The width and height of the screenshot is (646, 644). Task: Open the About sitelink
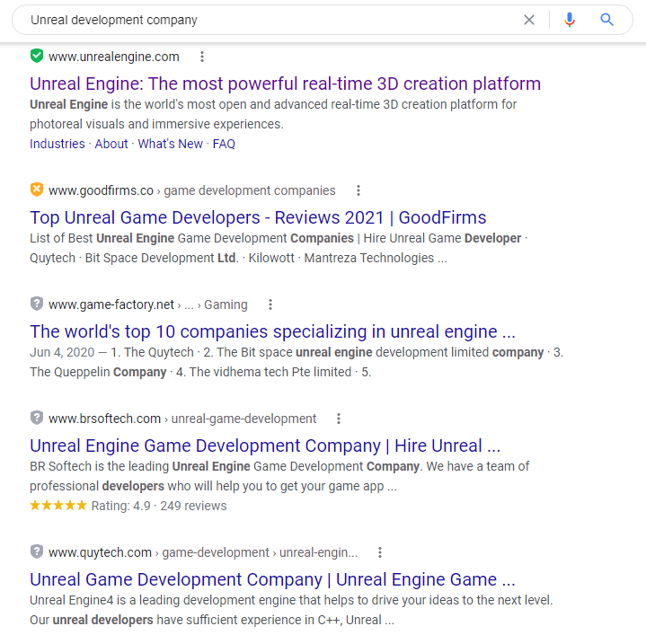coord(111,144)
